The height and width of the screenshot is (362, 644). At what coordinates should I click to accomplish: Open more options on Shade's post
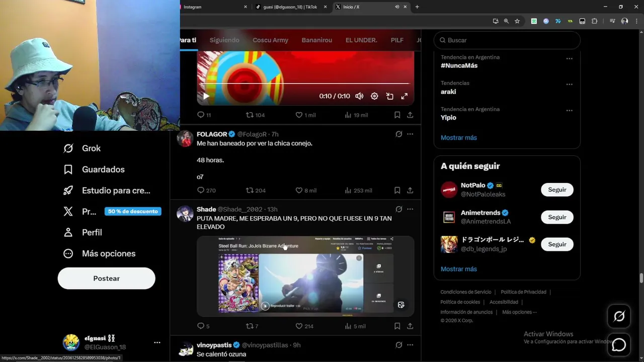coord(410,209)
